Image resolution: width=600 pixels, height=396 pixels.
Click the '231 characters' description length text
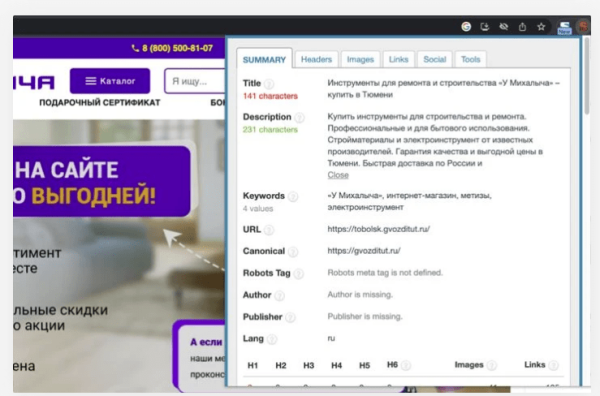tap(270, 130)
